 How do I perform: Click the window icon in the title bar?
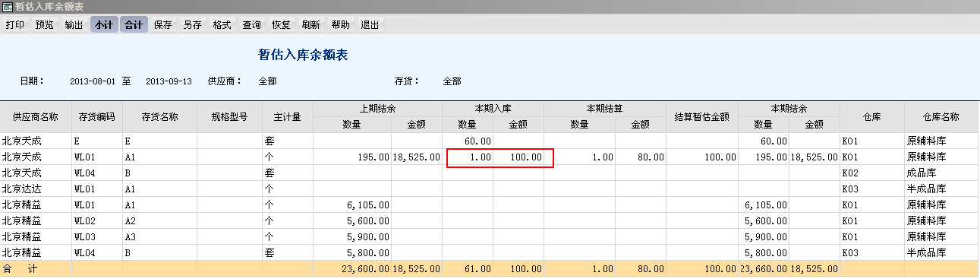8,7
